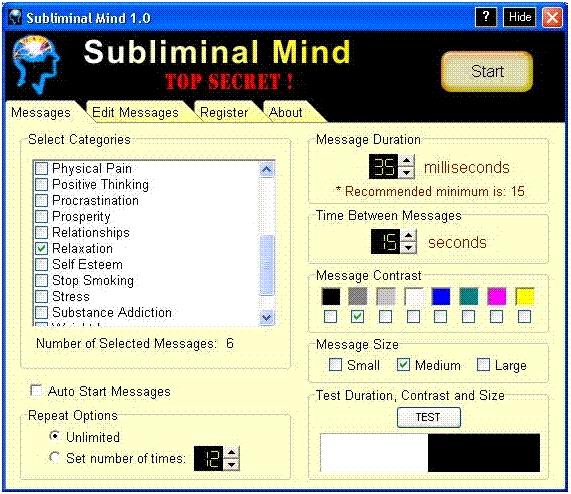This screenshot has width=571, height=494.
Task: Open the Edit Messages tab
Action: [x=135, y=112]
